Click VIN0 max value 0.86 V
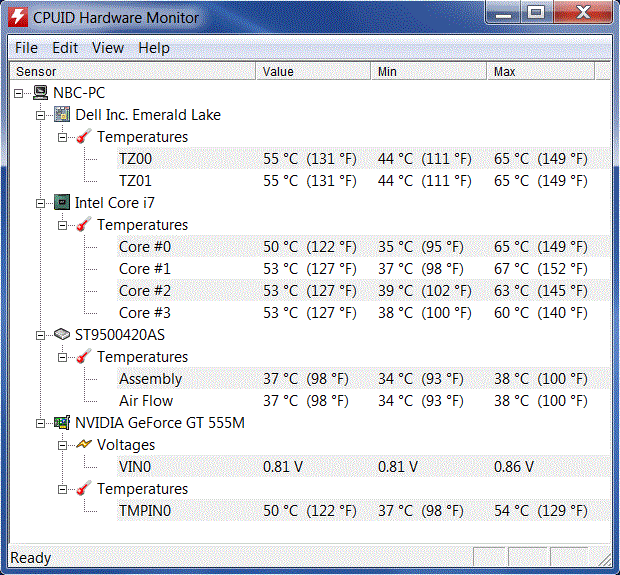 [x=514, y=467]
